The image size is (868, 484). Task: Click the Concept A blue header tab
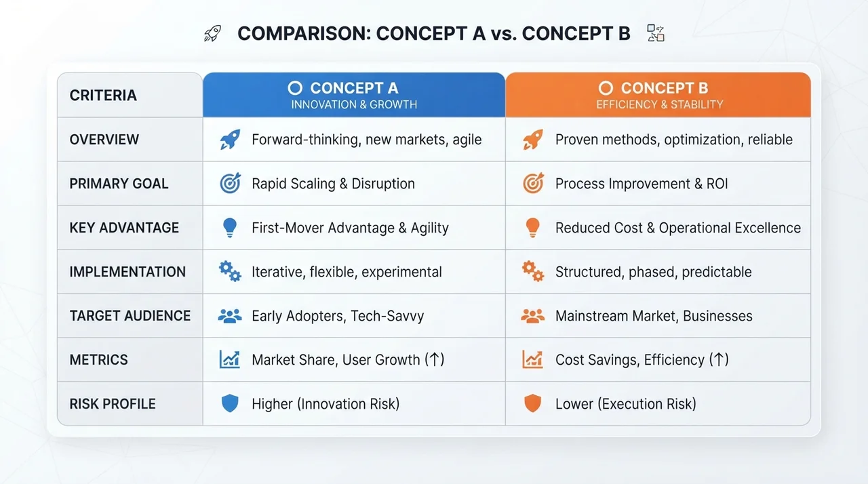pos(354,95)
